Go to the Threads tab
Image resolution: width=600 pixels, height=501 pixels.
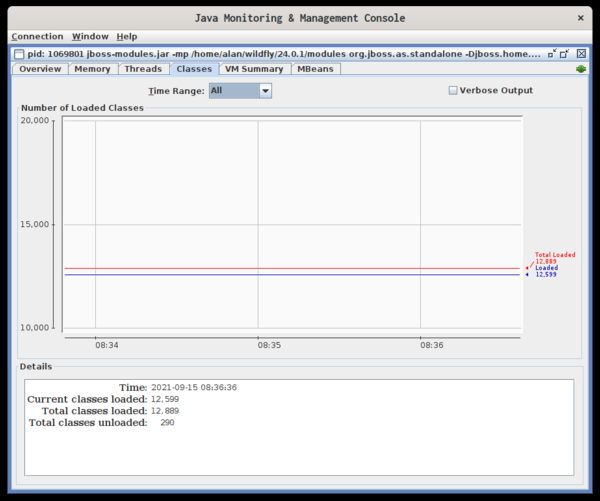point(143,69)
